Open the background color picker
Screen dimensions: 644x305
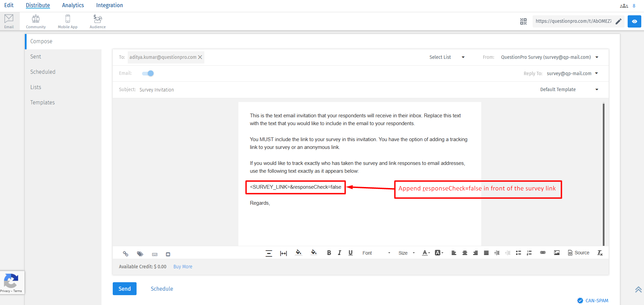tap(439, 253)
